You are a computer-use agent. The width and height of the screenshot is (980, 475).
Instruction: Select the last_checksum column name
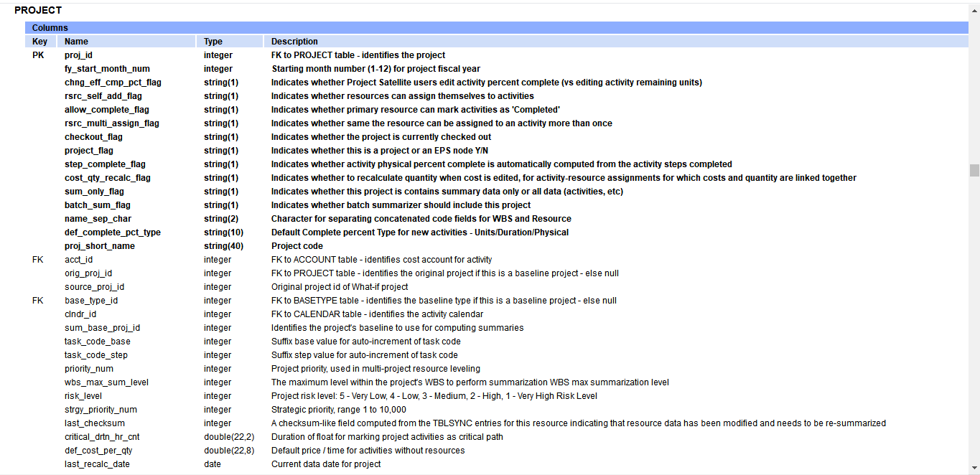click(x=95, y=423)
